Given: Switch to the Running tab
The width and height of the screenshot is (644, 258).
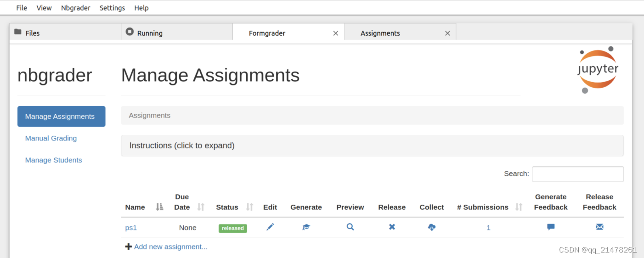Looking at the screenshot, I should pos(177,33).
